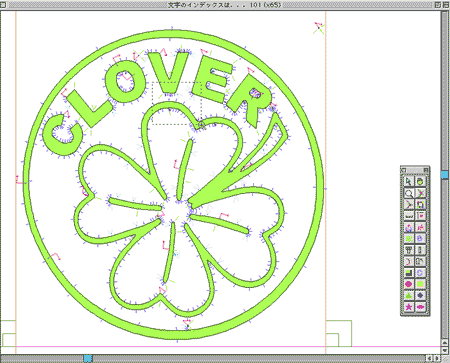Select the crescent moon shape tool
This screenshot has width=450, height=363.
[x=409, y=261]
